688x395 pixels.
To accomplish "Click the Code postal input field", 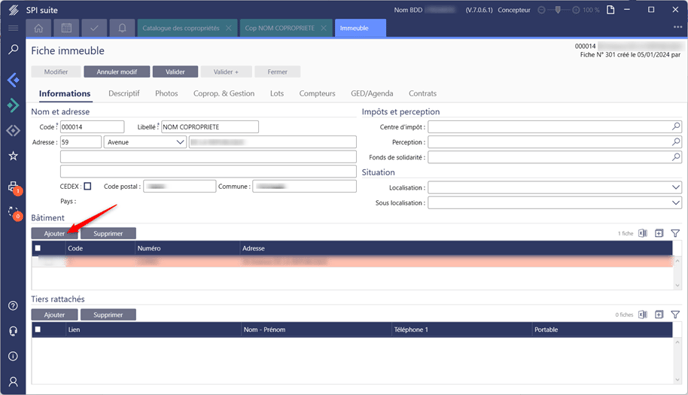I will pos(179,186).
